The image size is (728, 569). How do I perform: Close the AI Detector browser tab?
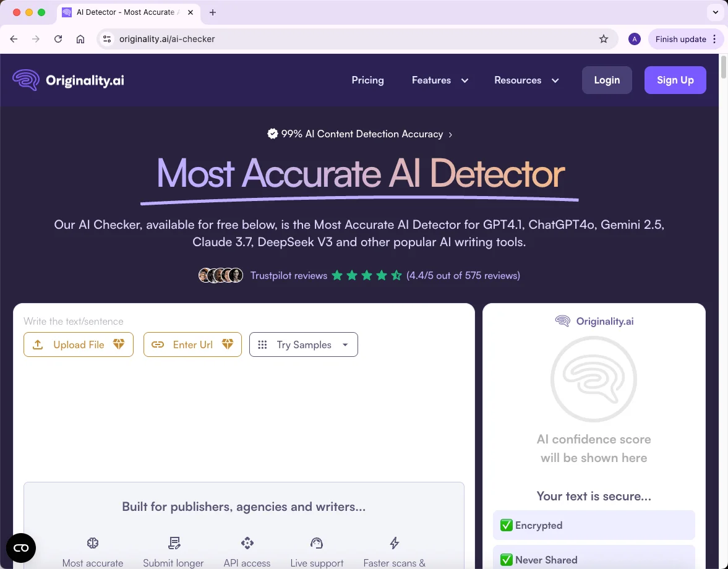point(191,12)
